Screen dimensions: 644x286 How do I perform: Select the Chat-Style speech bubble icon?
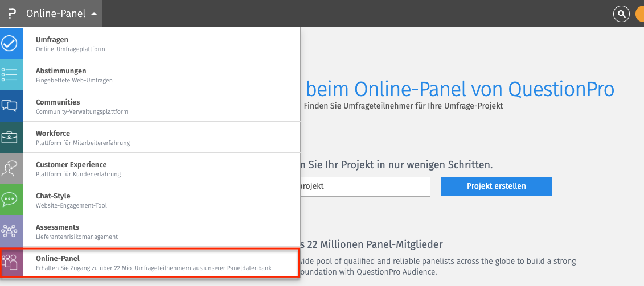(9, 200)
